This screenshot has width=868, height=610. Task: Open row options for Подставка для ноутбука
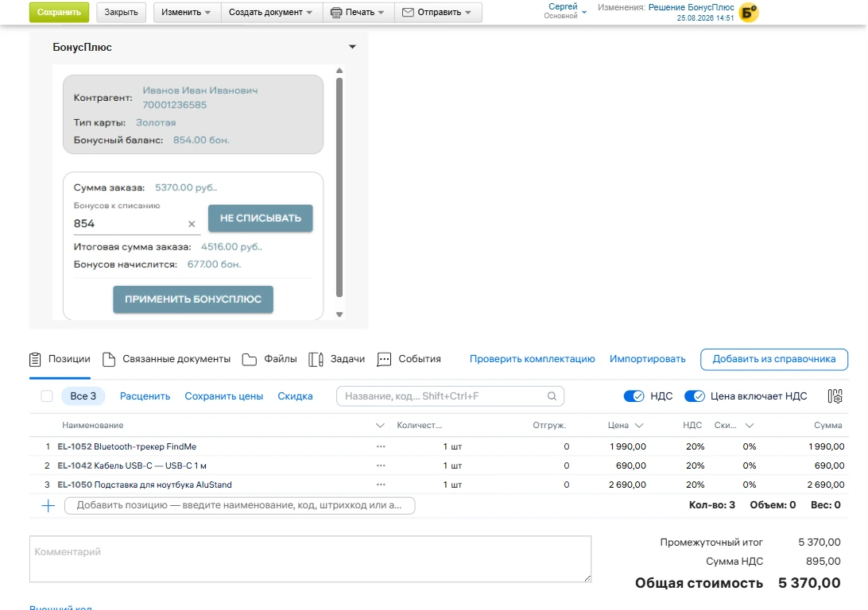(381, 485)
